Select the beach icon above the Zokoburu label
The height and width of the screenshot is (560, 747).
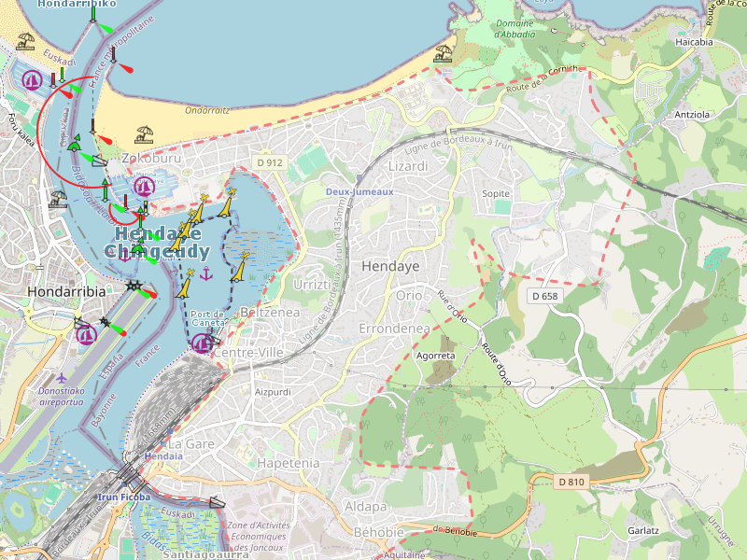click(144, 134)
